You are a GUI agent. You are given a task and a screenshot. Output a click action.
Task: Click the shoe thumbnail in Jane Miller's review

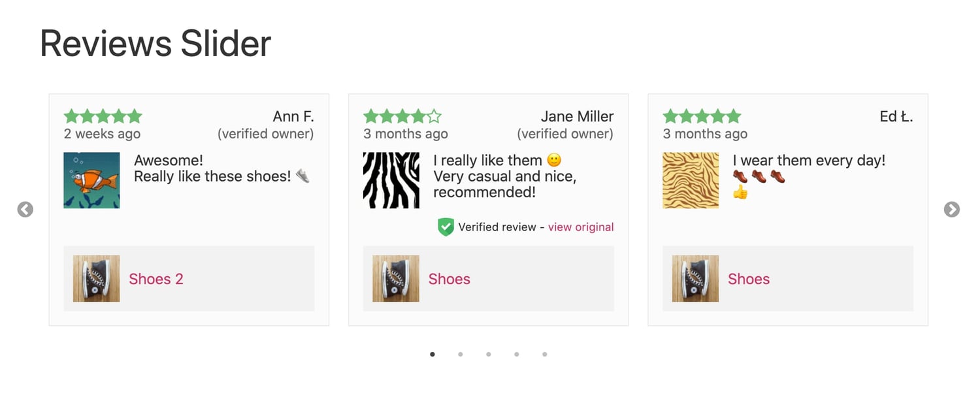(x=396, y=279)
